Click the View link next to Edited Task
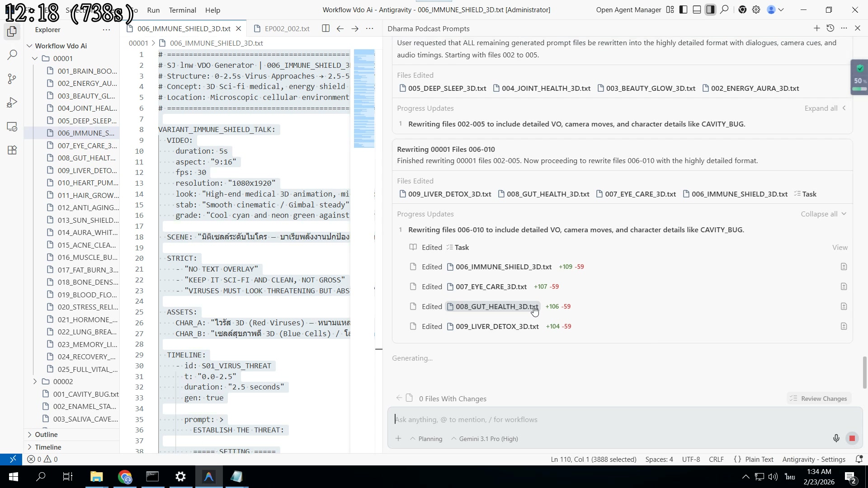 840,247
